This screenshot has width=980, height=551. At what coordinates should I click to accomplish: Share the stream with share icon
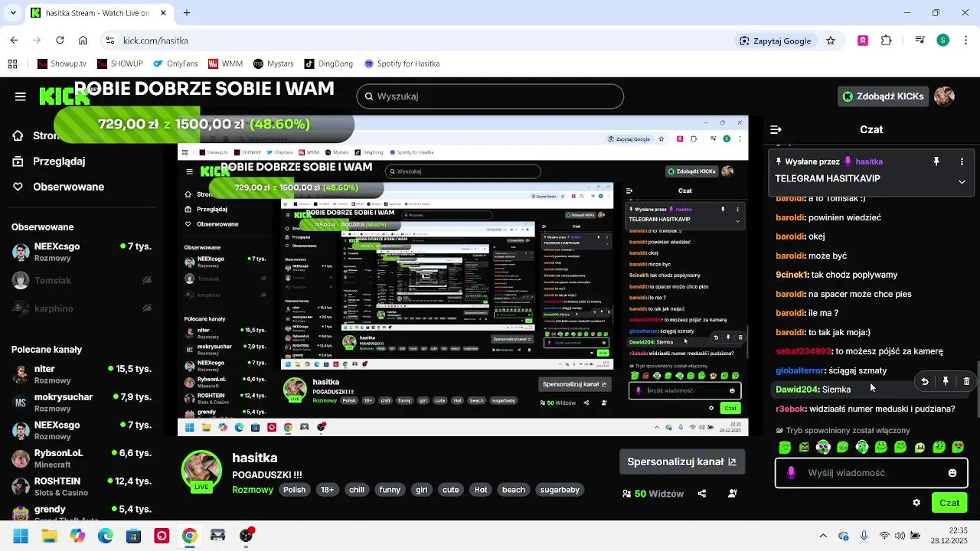(x=702, y=494)
